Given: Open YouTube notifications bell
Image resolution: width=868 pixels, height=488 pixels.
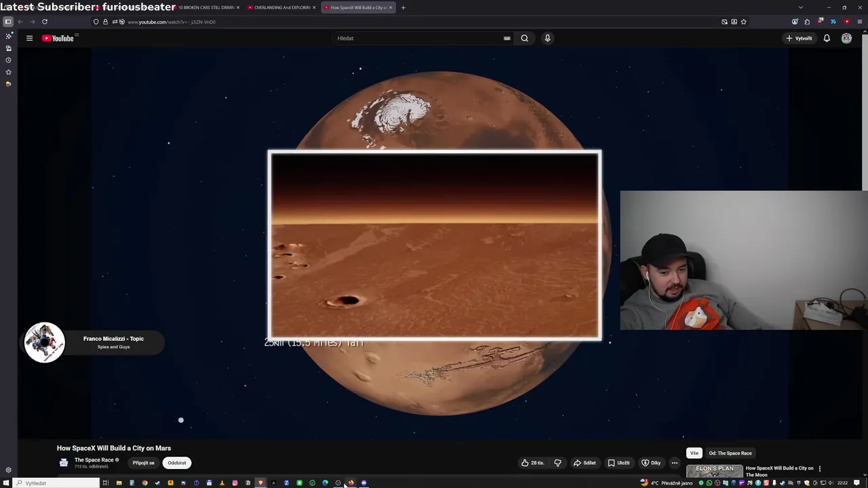Looking at the screenshot, I should [827, 38].
